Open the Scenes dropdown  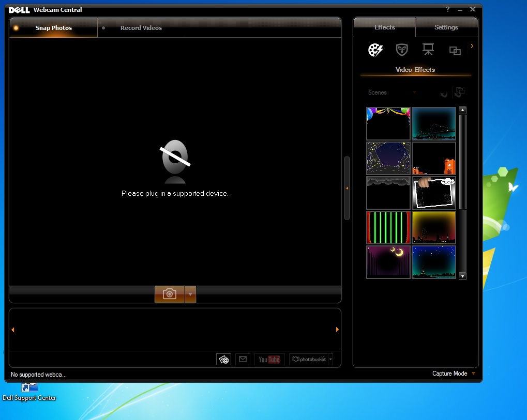(392, 92)
